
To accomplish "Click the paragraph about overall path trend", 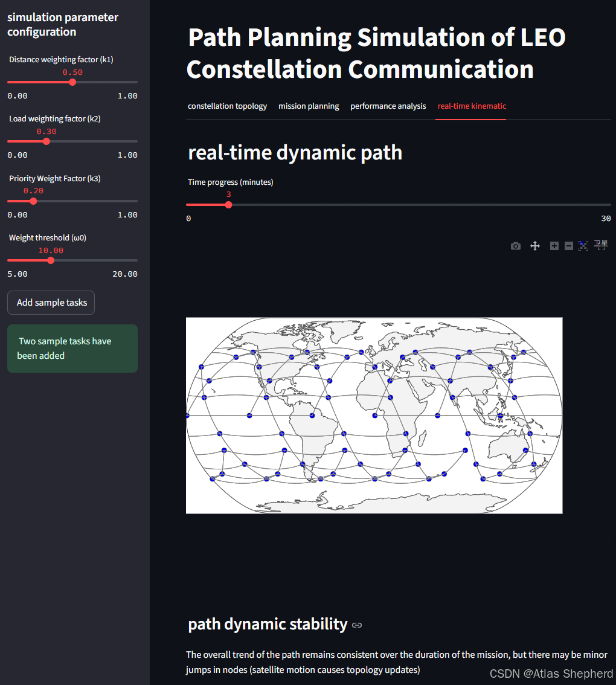I will (397, 662).
